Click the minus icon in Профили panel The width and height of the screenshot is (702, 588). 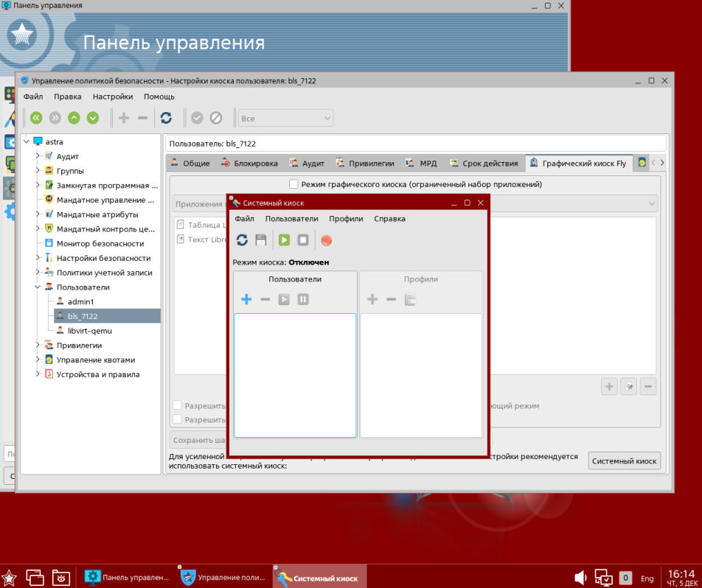(391, 299)
